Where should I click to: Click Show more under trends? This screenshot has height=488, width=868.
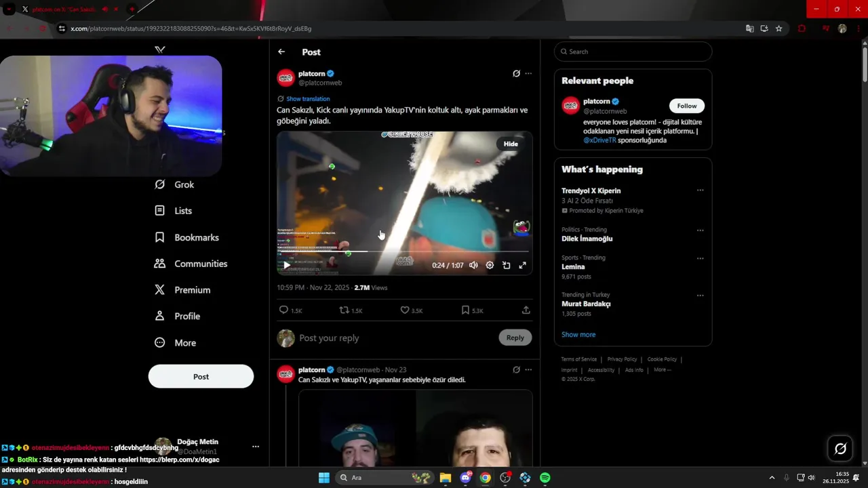click(x=578, y=334)
